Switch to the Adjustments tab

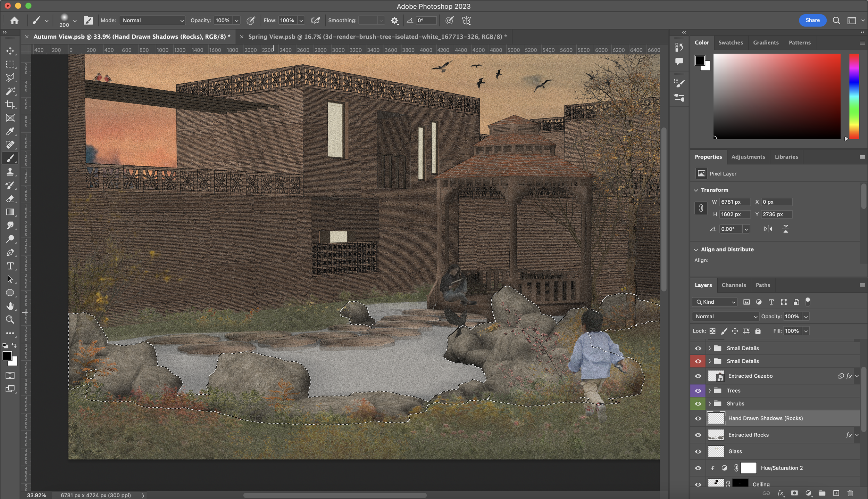[x=748, y=157]
